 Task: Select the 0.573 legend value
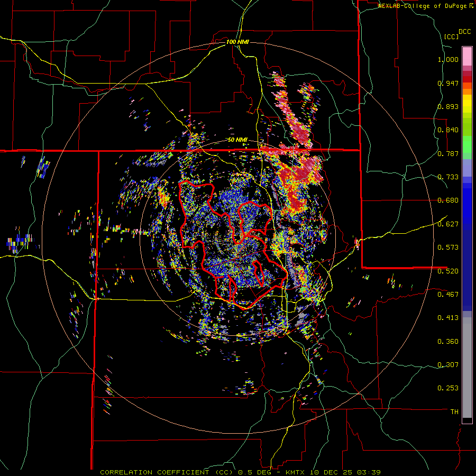[448, 248]
